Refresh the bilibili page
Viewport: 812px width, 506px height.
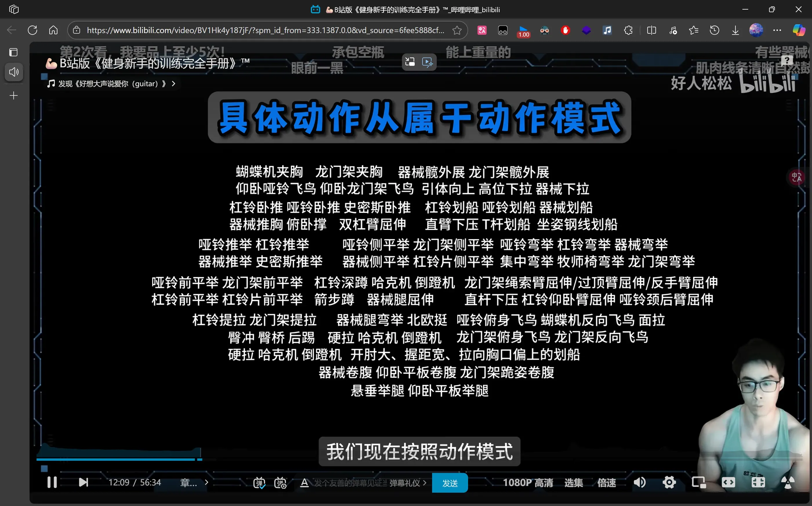click(x=32, y=30)
